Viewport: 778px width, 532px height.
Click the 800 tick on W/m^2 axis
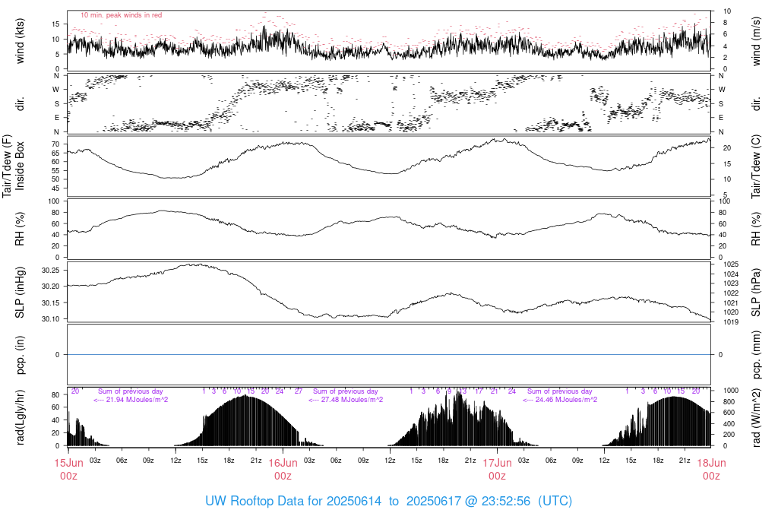point(729,402)
